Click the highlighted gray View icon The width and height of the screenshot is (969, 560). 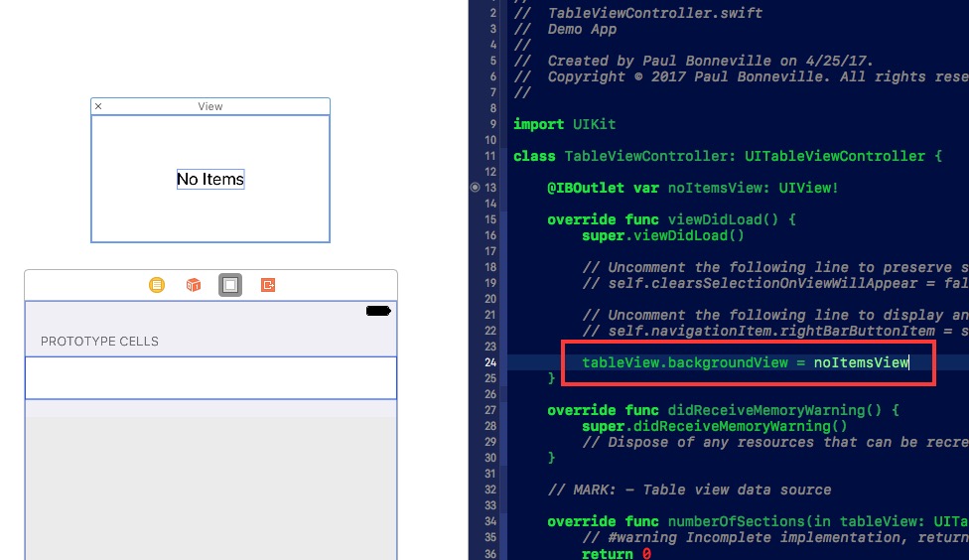[230, 285]
